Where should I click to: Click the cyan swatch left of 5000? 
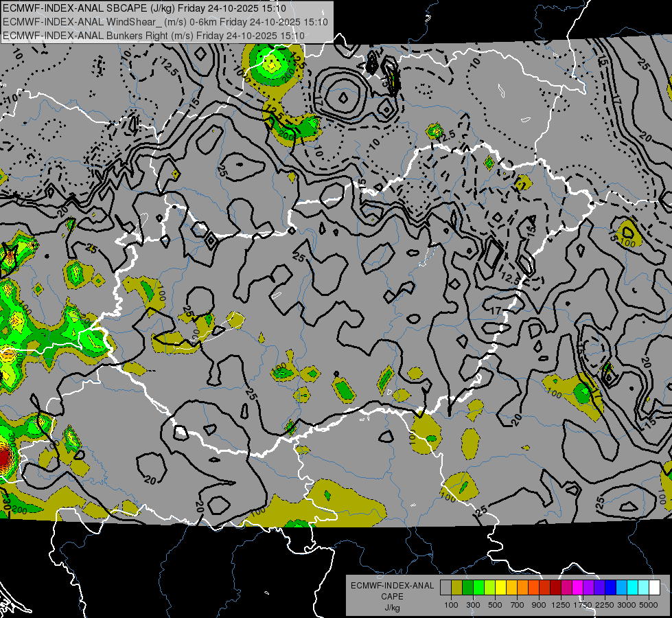tap(643, 588)
